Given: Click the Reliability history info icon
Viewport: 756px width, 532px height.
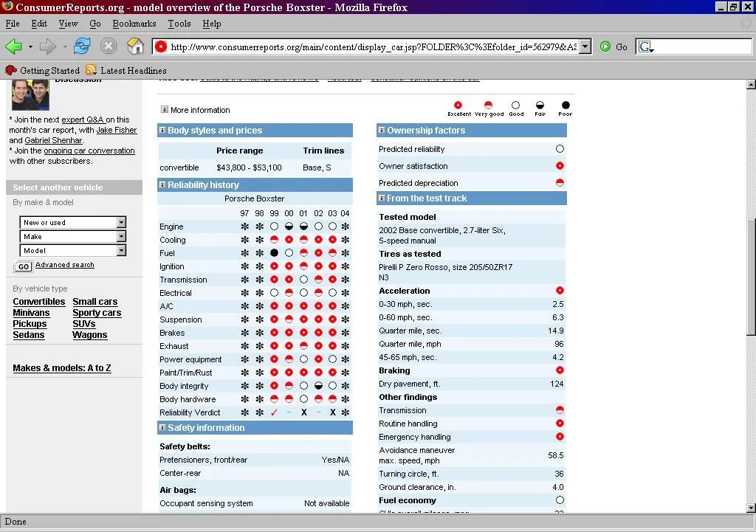Looking at the screenshot, I should 162,185.
